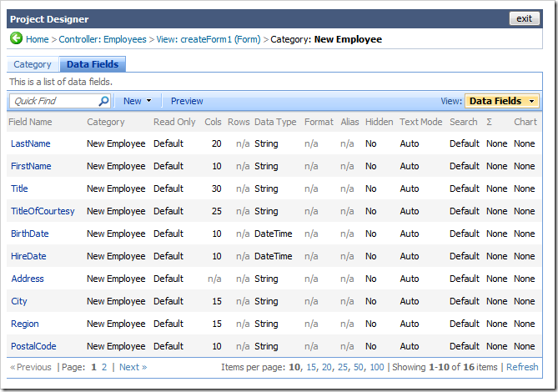Sort by Read Only column header
This screenshot has width=558, height=392.
(x=174, y=122)
